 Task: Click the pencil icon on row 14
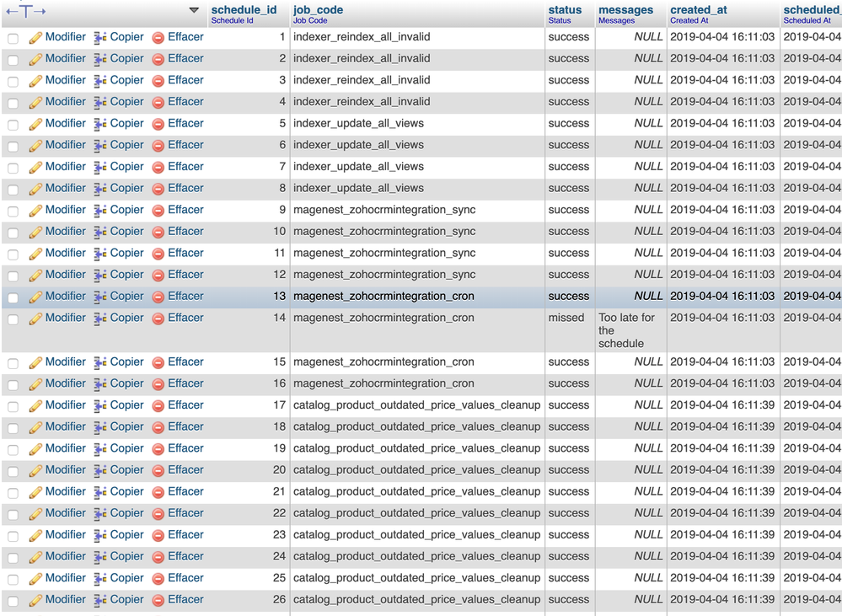coord(35,319)
